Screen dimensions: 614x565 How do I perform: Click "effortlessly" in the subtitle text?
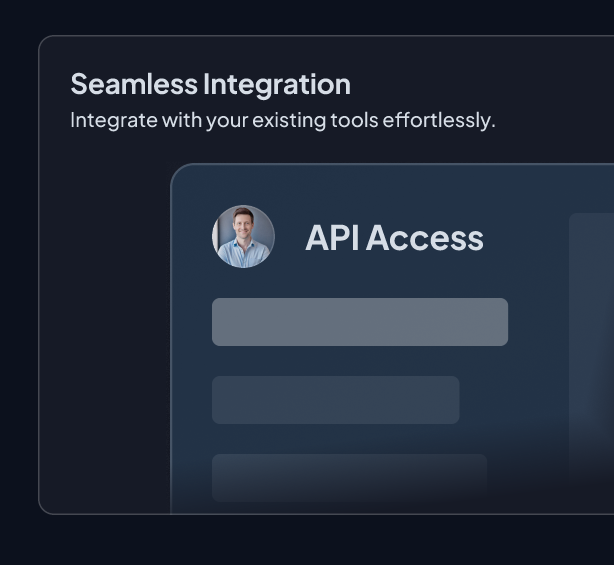(439, 121)
